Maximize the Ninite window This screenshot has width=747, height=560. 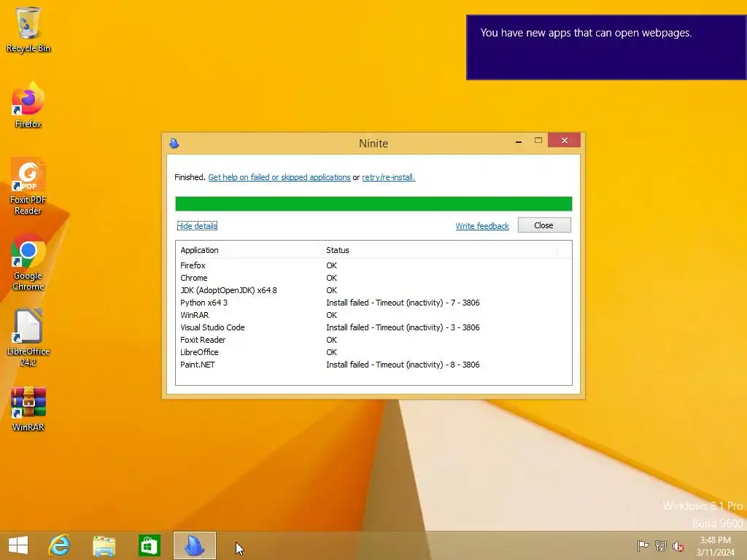pos(538,141)
